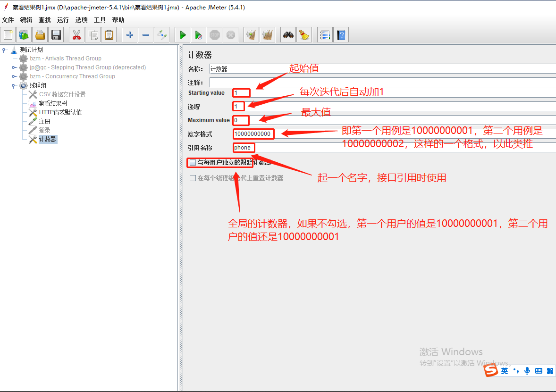Open the 工具 menu
This screenshot has height=392, width=556.
(x=100, y=20)
